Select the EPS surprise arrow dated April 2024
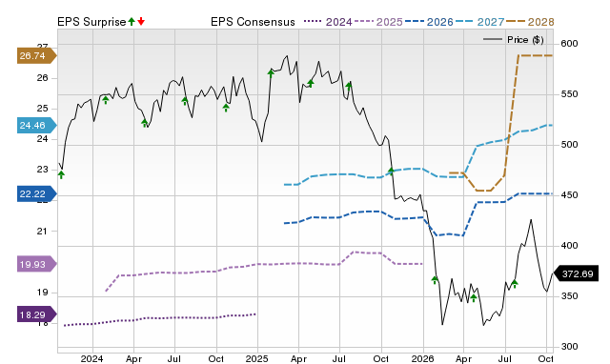This screenshot has width=610, height=364. (x=144, y=123)
